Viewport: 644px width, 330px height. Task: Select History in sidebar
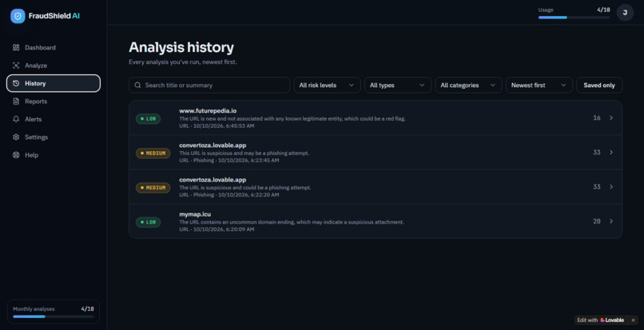(54, 83)
